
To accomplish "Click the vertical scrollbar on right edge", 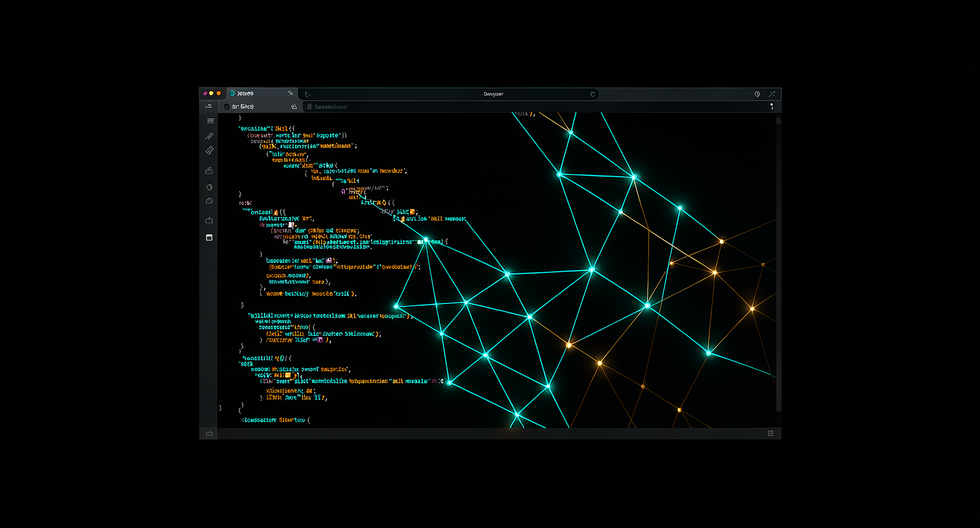I will pyautogui.click(x=778, y=265).
